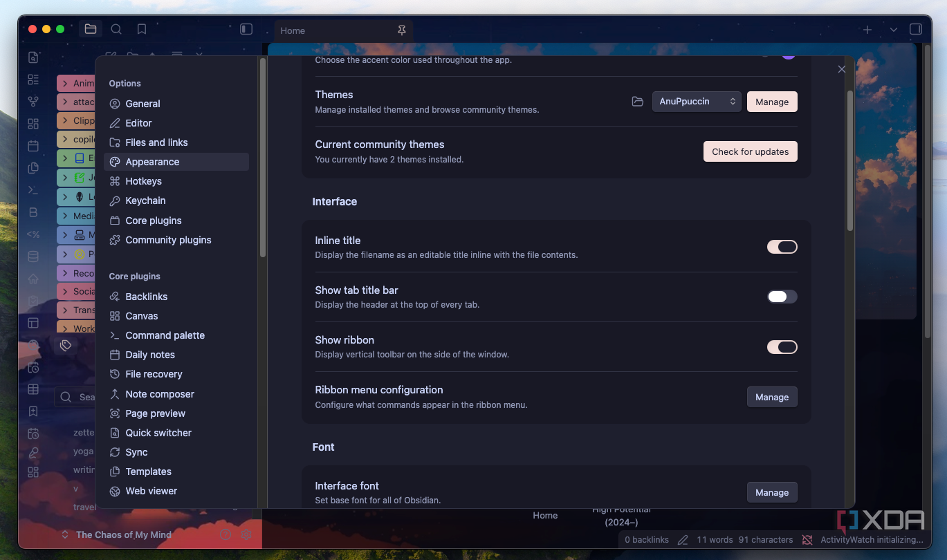Open Backlinks plugin settings
The height and width of the screenshot is (560, 947).
(176, 297)
